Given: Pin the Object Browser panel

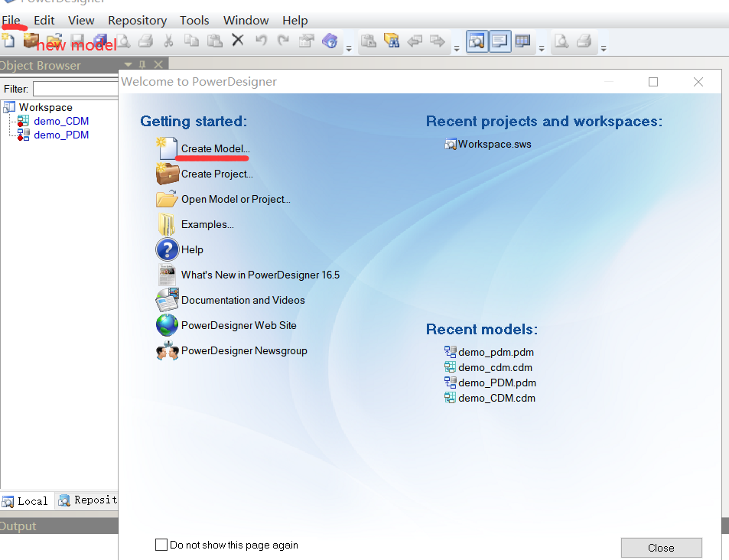Looking at the screenshot, I should 142,65.
